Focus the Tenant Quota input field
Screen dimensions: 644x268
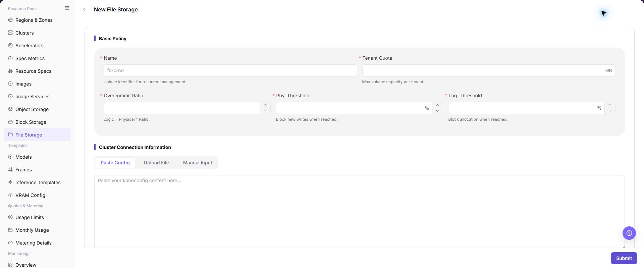[489, 70]
